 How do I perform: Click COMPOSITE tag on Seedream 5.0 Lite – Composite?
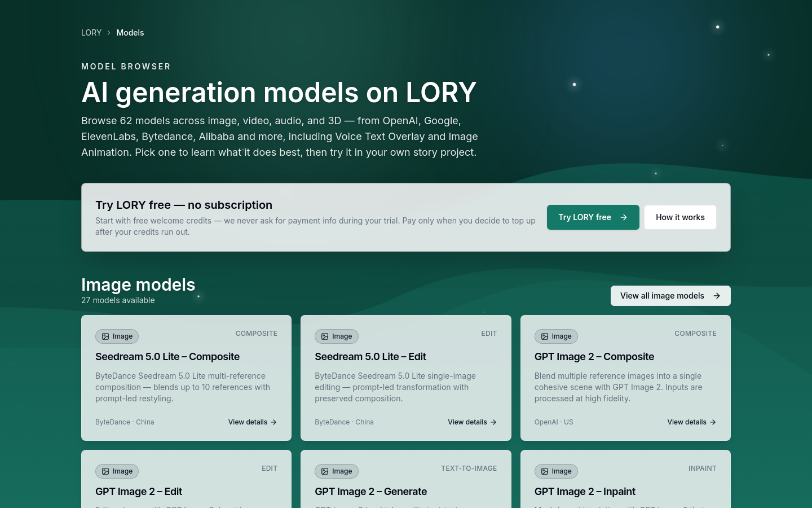[257, 334]
